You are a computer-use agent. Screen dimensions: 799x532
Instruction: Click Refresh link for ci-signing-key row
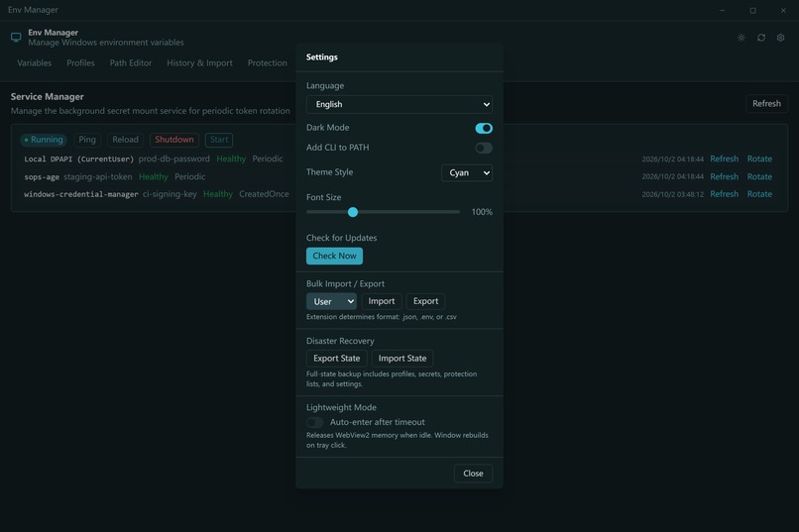click(x=724, y=194)
